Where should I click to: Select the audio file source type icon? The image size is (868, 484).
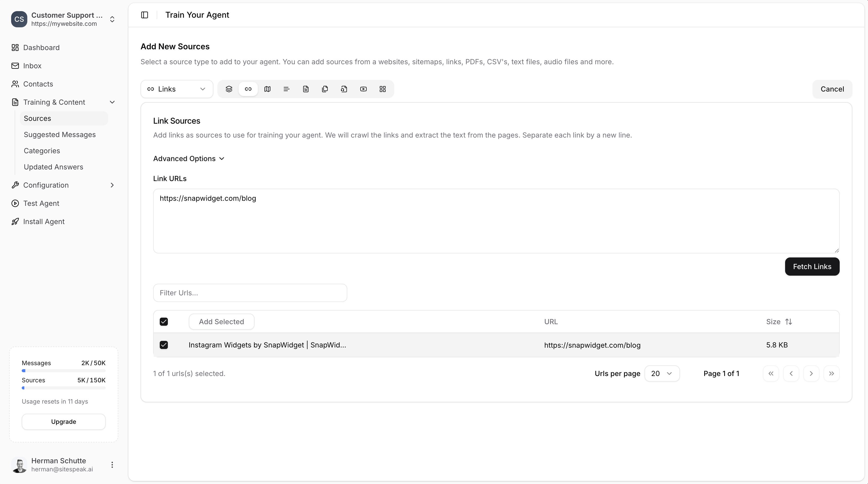(x=344, y=89)
